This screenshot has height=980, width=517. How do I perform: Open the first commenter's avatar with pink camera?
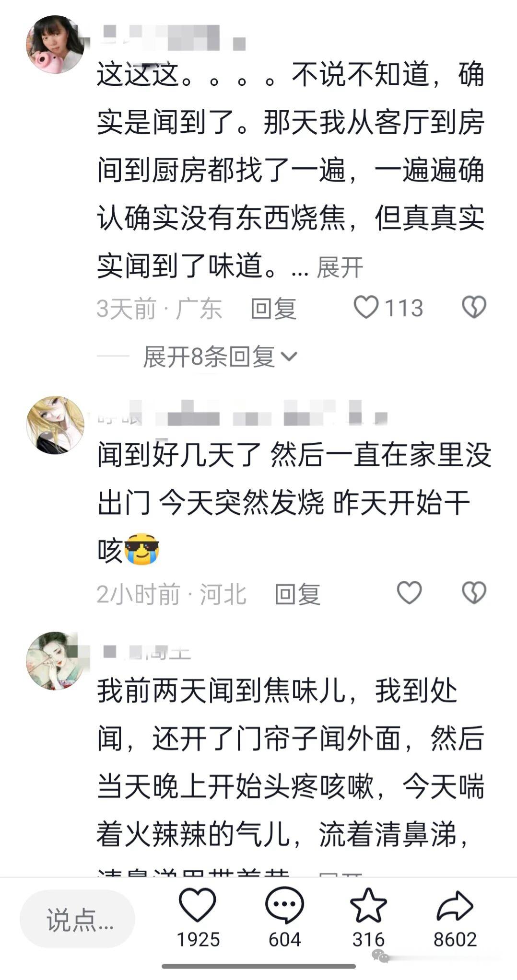click(x=55, y=44)
